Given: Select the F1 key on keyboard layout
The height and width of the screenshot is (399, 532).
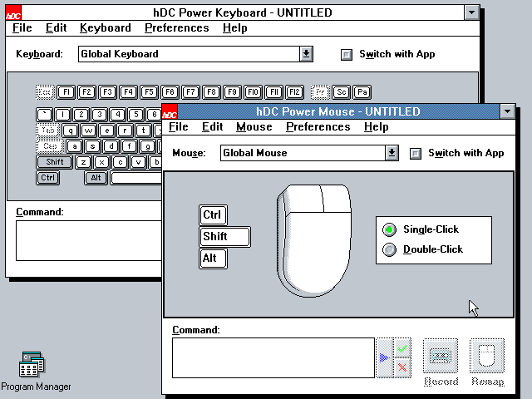Looking at the screenshot, I should click(66, 92).
